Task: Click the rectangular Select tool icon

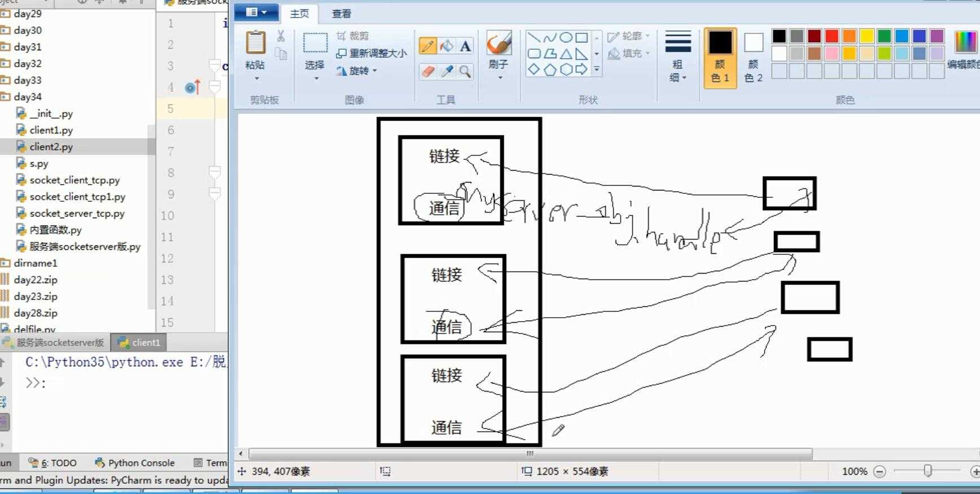Action: [x=315, y=42]
